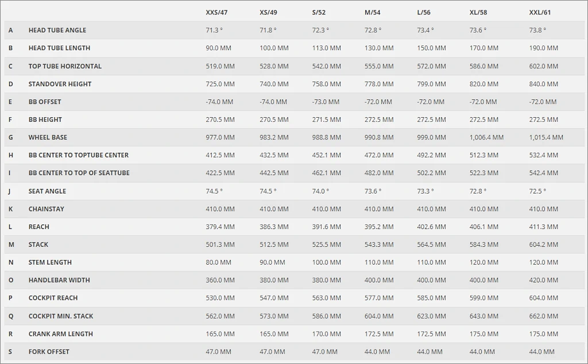Select the STACK row label

tap(38, 245)
